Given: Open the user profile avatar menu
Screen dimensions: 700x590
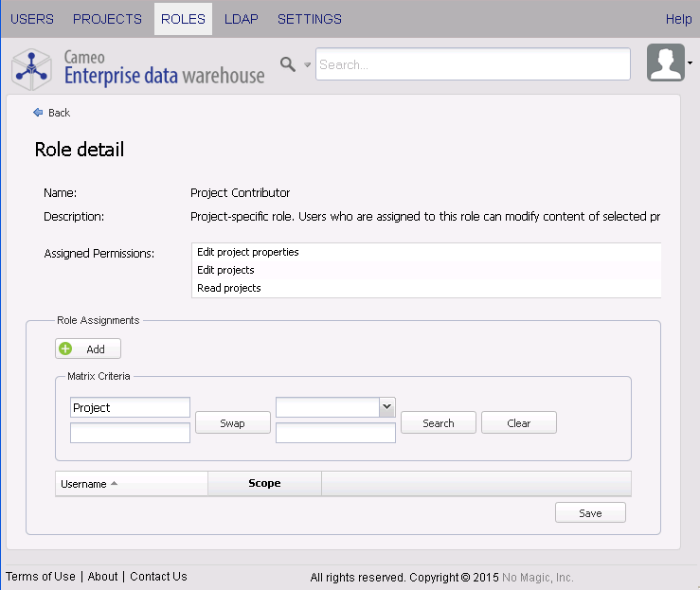Looking at the screenshot, I should point(666,63).
